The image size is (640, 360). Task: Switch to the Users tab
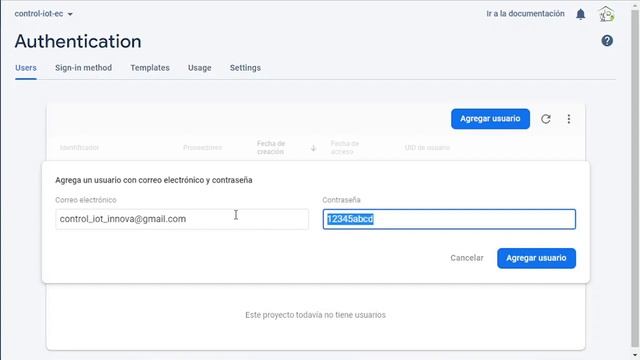pos(26,68)
